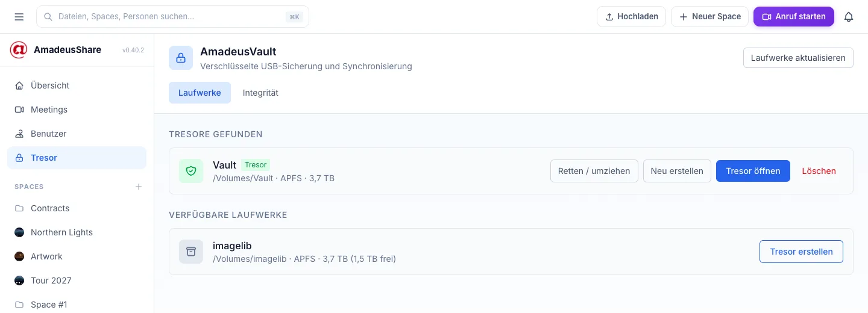868x313 pixels.
Task: Click the /Volumes/imagelib drive details text
Action: 304,259
